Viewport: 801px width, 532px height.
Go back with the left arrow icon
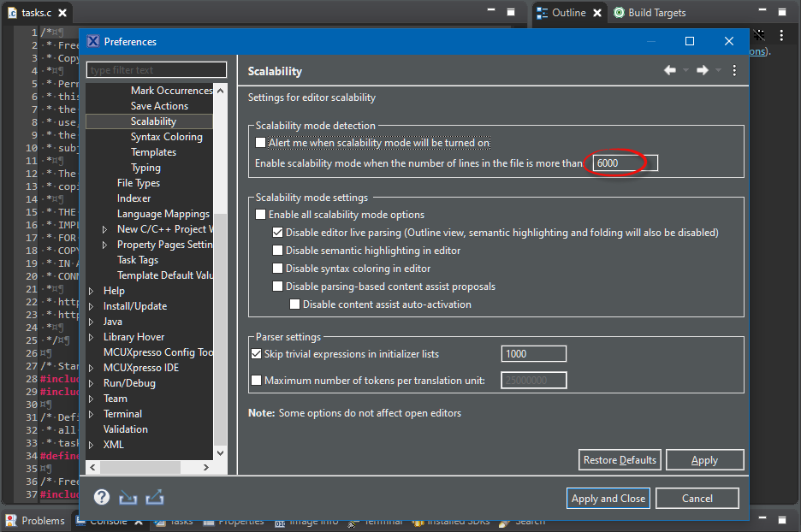pyautogui.click(x=670, y=71)
